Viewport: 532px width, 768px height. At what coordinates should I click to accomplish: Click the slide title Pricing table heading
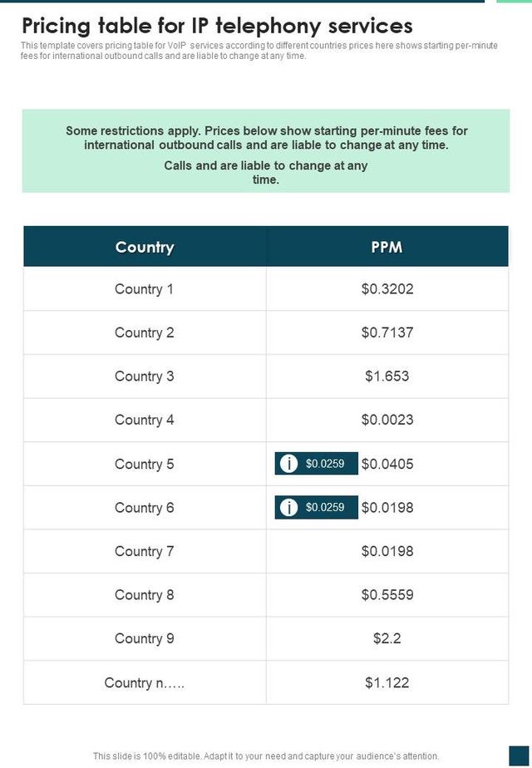coord(217,25)
